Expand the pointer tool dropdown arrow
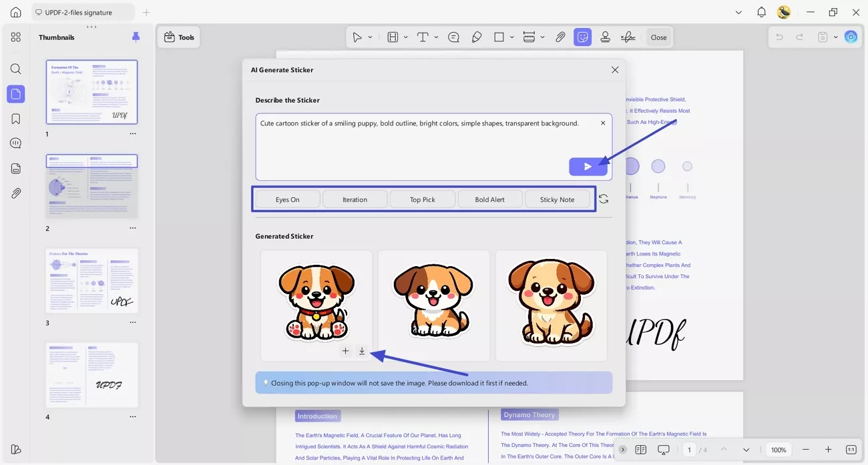The height and width of the screenshot is (465, 868). [370, 37]
